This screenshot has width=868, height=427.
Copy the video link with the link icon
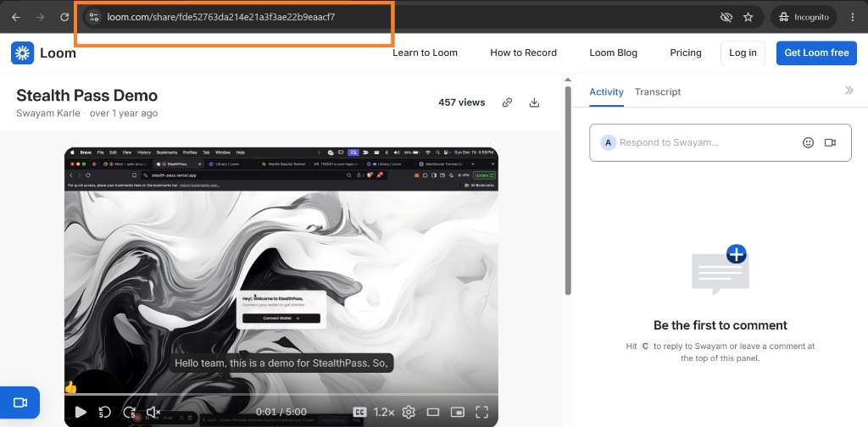tap(507, 103)
